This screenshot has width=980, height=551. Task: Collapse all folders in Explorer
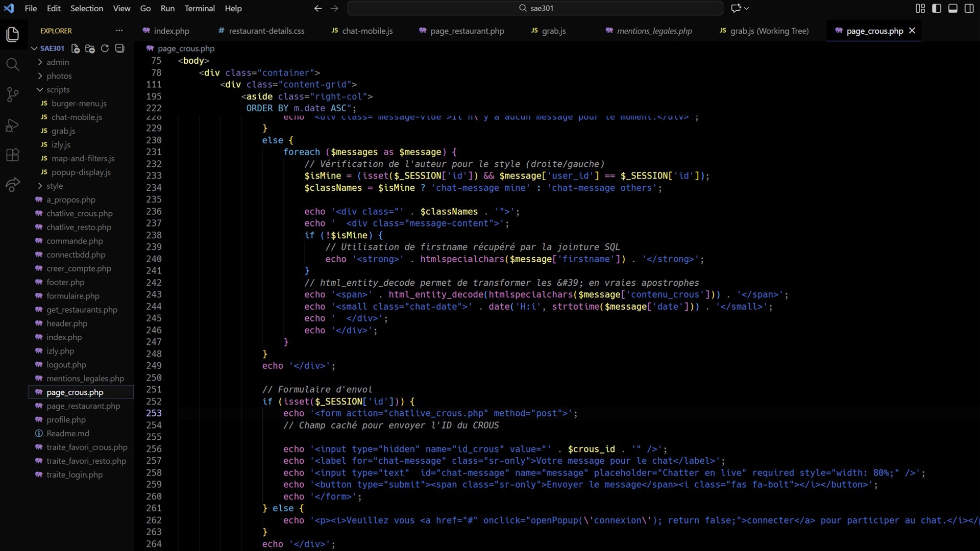[x=119, y=48]
